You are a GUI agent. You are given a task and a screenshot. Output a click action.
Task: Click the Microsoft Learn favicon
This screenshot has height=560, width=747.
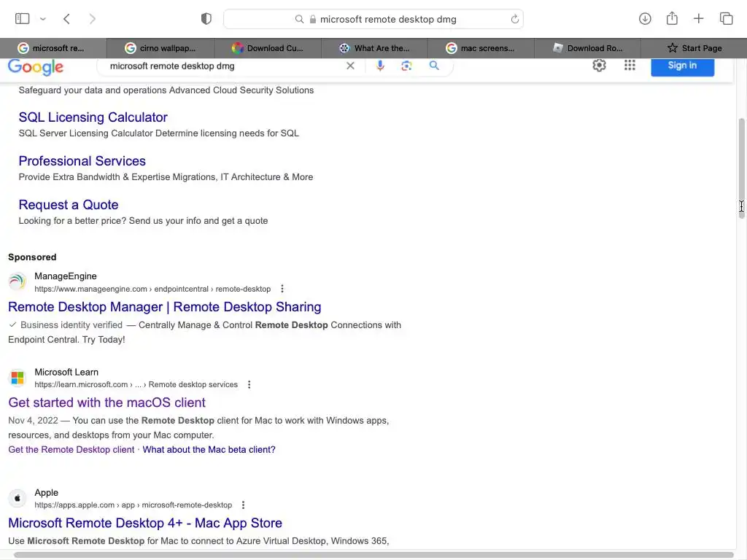[x=18, y=378]
